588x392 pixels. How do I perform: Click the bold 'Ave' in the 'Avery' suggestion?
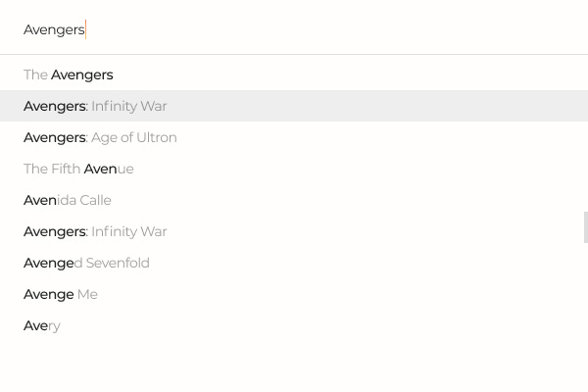pos(35,325)
